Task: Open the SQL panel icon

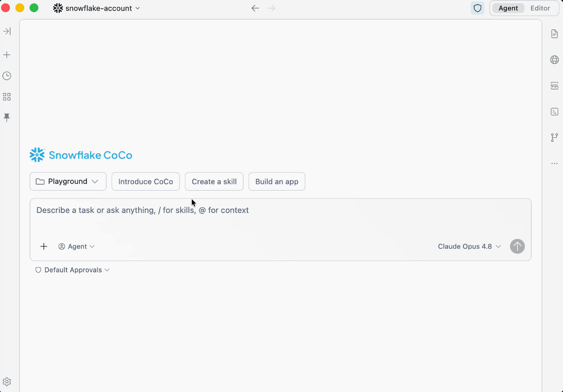Action: tap(554, 86)
